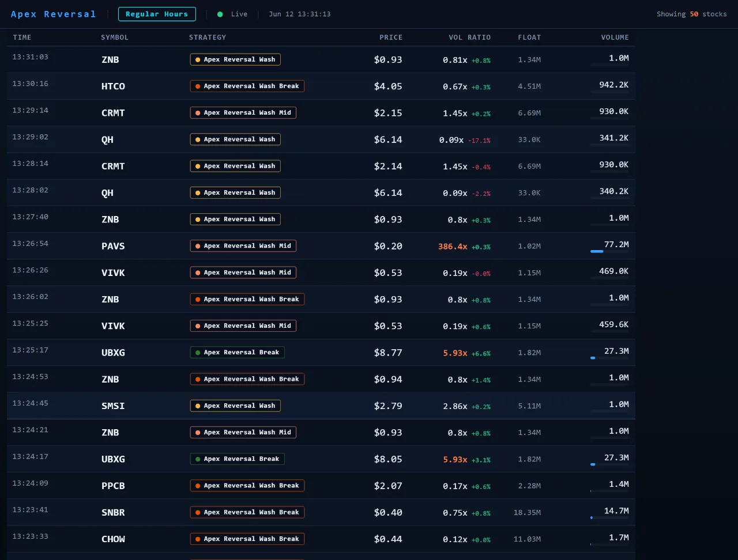Screen dimensions: 738x560
Task: Select the SMSI symbol
Action: coord(113,406)
